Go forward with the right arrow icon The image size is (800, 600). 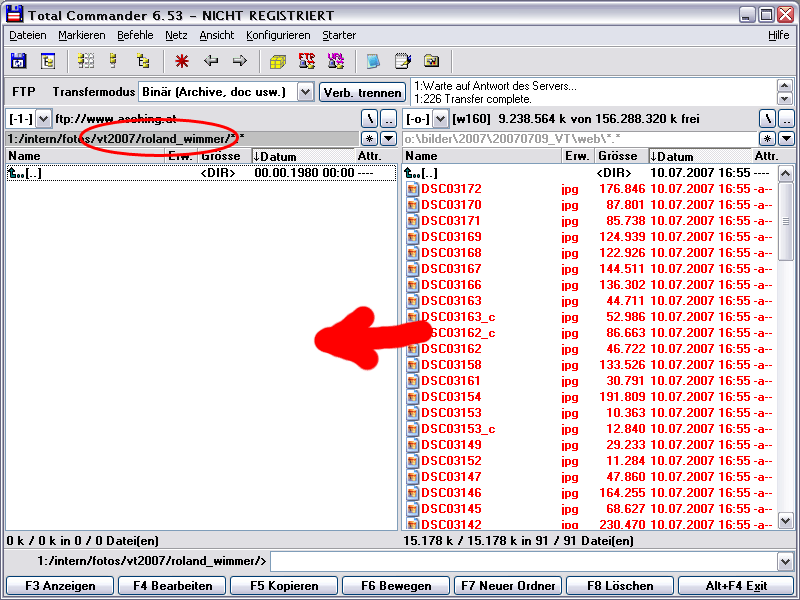(239, 61)
